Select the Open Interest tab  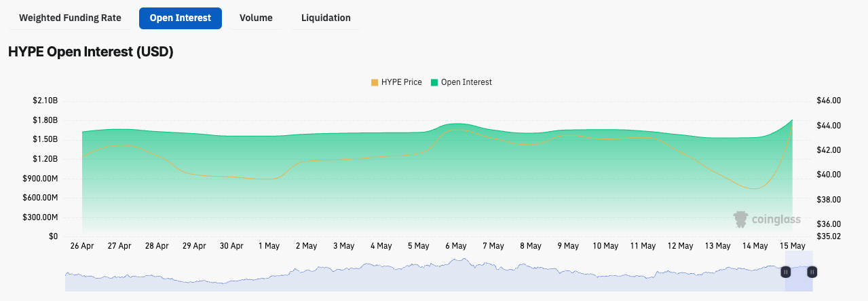[181, 18]
